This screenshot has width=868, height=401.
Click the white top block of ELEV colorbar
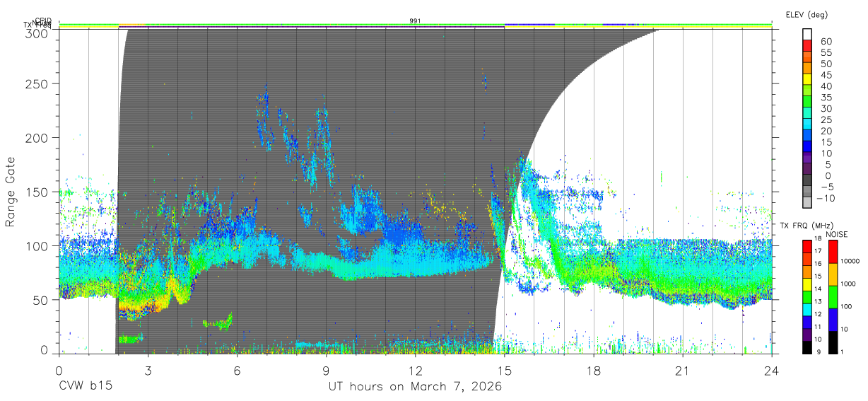808,35
